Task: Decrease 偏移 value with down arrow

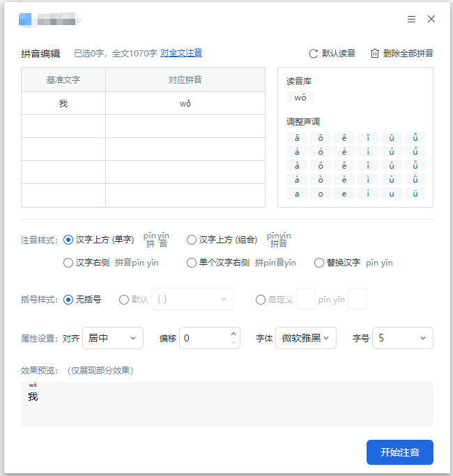Action: coord(233,342)
